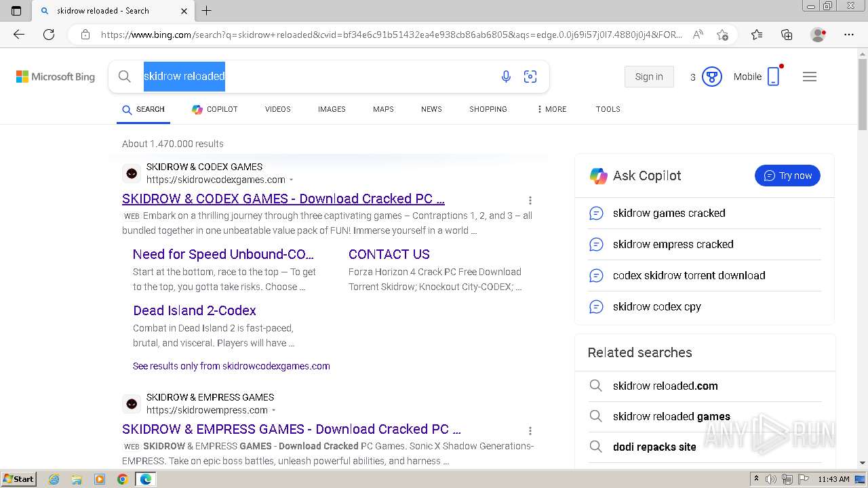Click the Microsoft Bing logo
The image size is (868, 488).
(x=56, y=77)
